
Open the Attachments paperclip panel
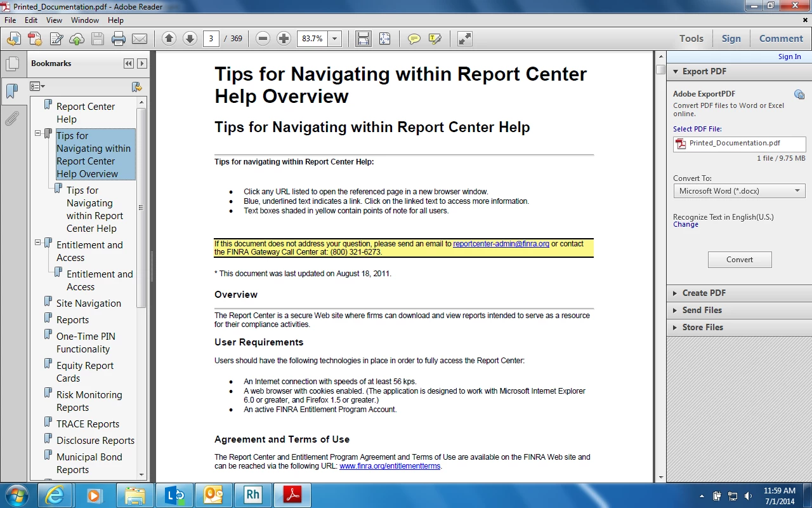12,119
